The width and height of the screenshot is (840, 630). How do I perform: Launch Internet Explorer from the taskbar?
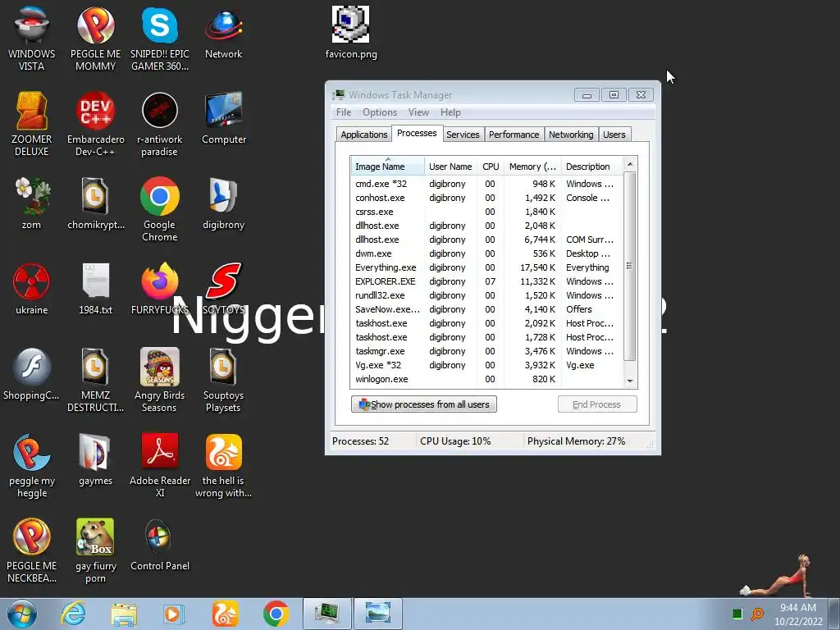(73, 614)
